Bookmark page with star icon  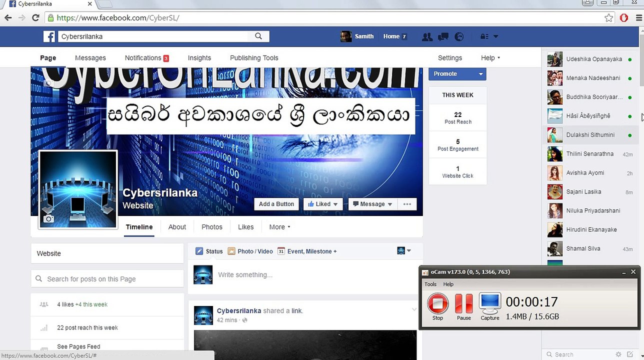(608, 18)
